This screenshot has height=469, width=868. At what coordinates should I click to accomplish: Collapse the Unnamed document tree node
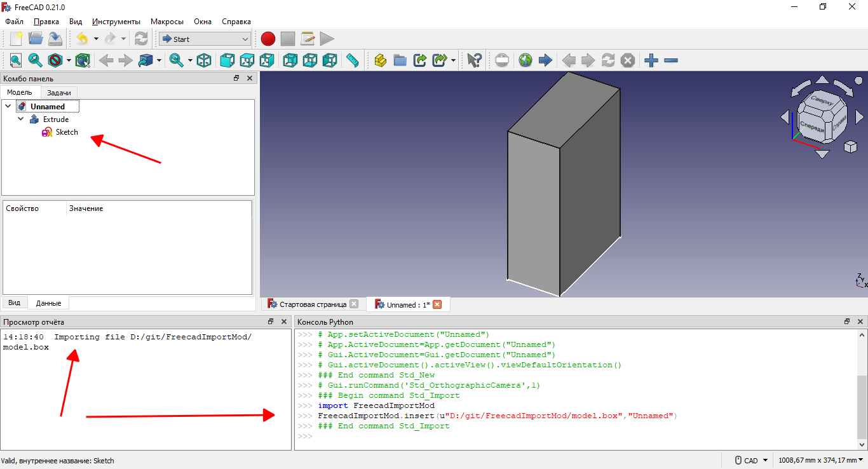tap(9, 106)
